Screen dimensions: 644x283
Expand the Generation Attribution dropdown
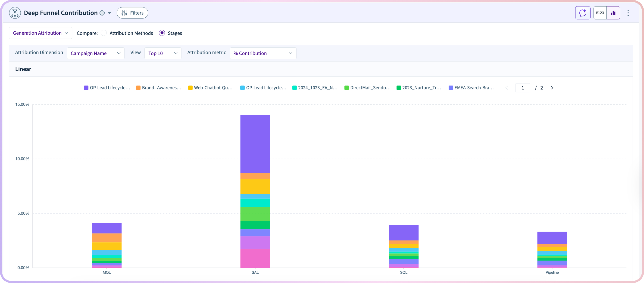[x=41, y=33]
